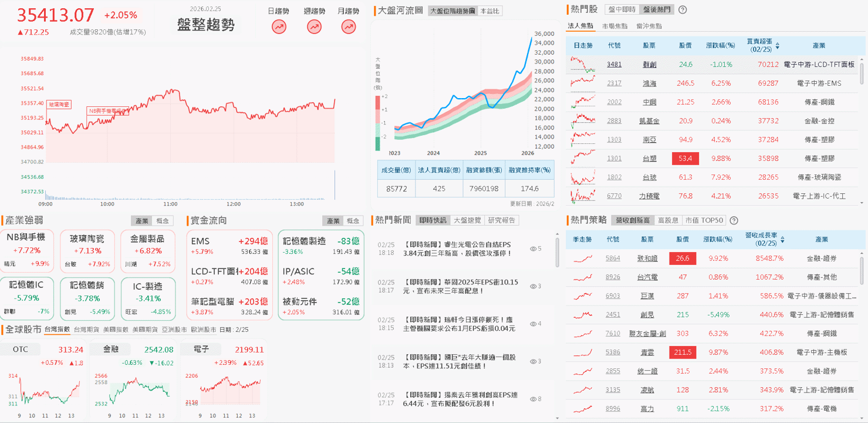868x423 pixels.
Task: Switch 熱門策略 to 市值 TOP50
Action: click(x=704, y=220)
